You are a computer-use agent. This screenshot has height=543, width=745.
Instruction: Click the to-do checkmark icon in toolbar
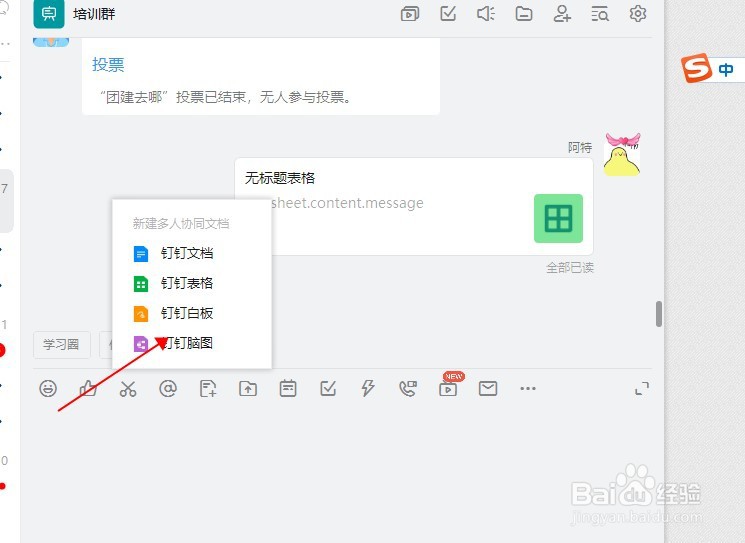pyautogui.click(x=328, y=389)
